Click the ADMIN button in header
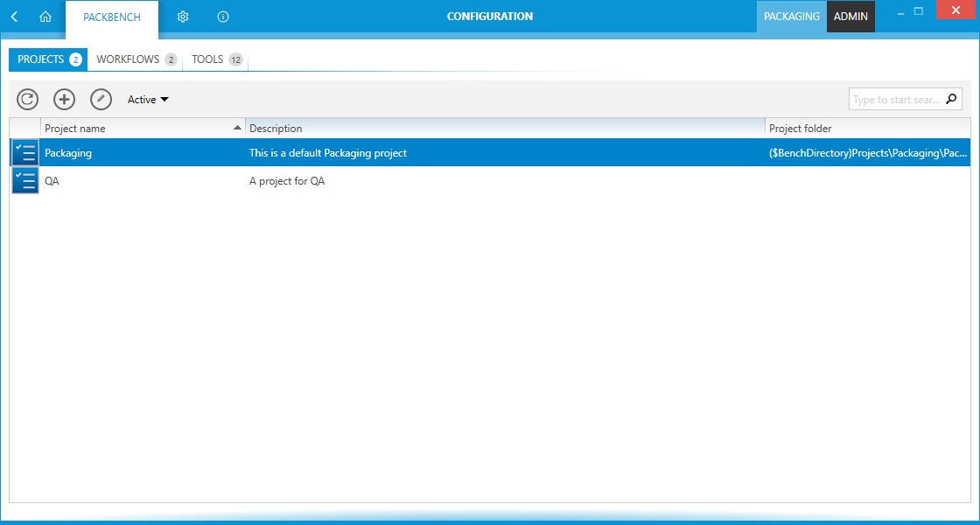The image size is (980, 525). pos(850,17)
